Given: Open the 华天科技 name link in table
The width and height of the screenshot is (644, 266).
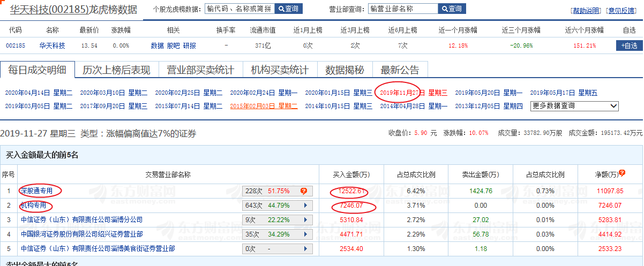Looking at the screenshot, I should tap(53, 45).
